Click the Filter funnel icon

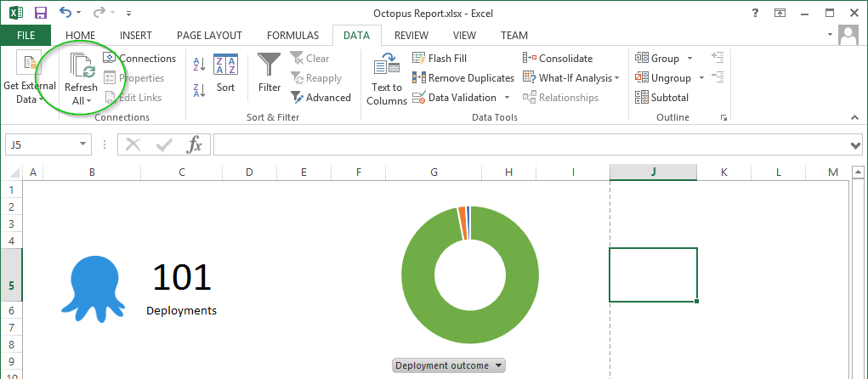click(x=269, y=65)
